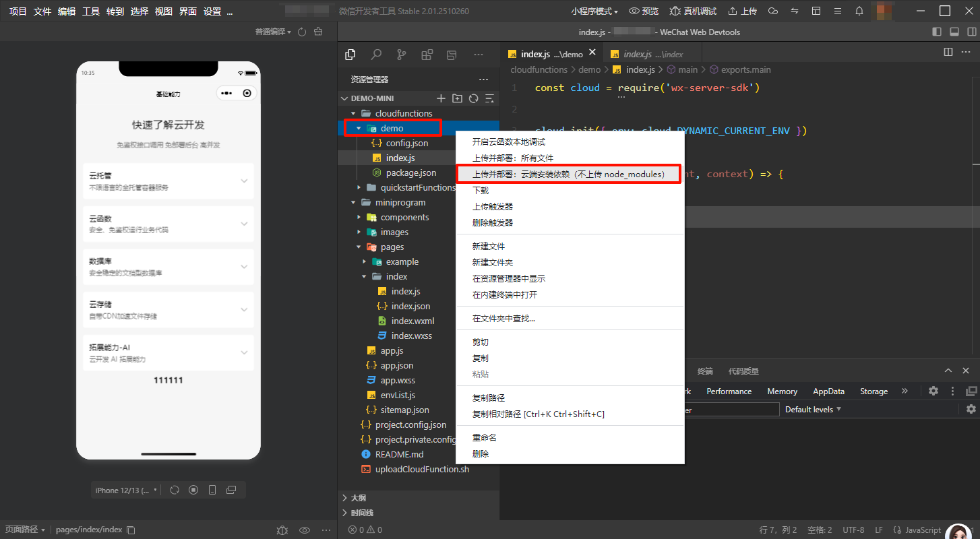The width and height of the screenshot is (980, 539).
Task: Open the 小程序模式 mode dropdown
Action: click(x=594, y=11)
